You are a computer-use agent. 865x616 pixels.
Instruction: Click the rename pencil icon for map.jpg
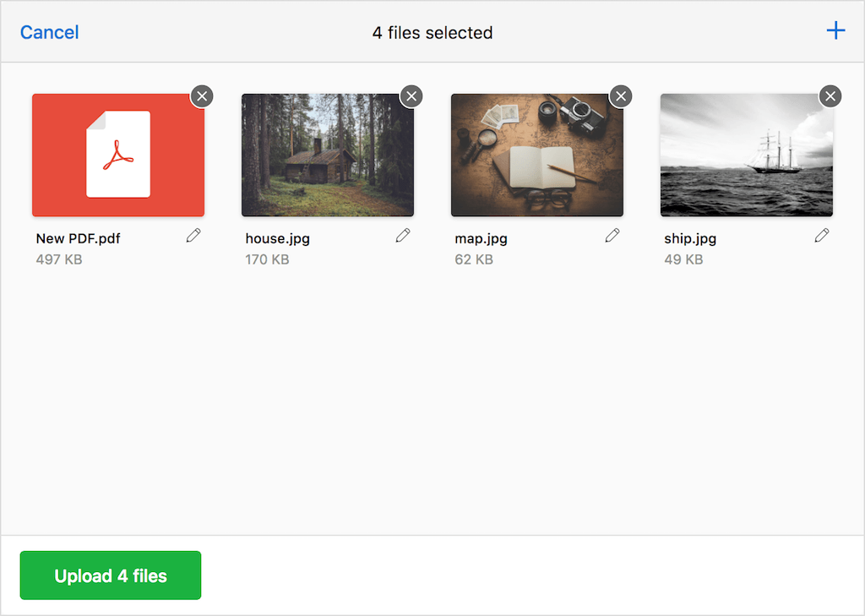(x=612, y=235)
